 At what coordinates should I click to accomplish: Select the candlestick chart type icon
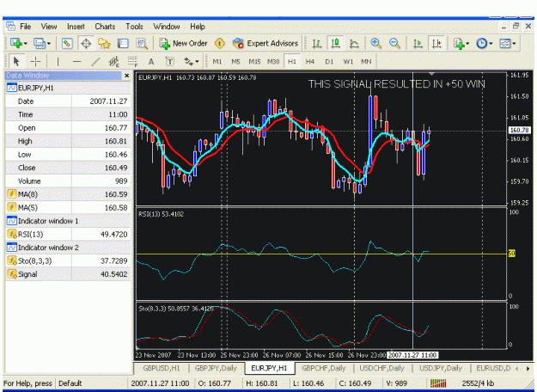[x=336, y=44]
